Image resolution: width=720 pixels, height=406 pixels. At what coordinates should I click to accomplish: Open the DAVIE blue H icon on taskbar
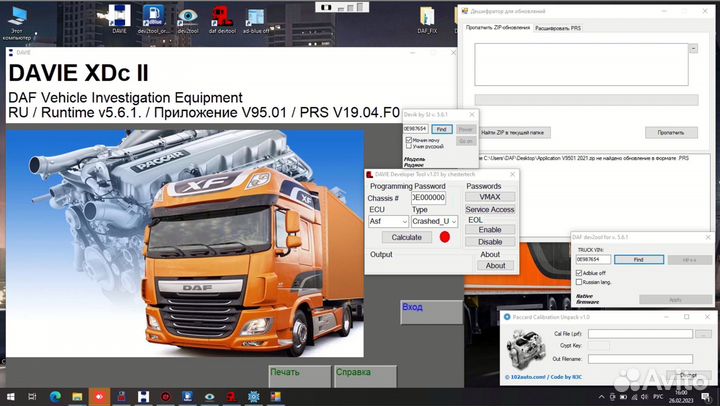point(143,396)
